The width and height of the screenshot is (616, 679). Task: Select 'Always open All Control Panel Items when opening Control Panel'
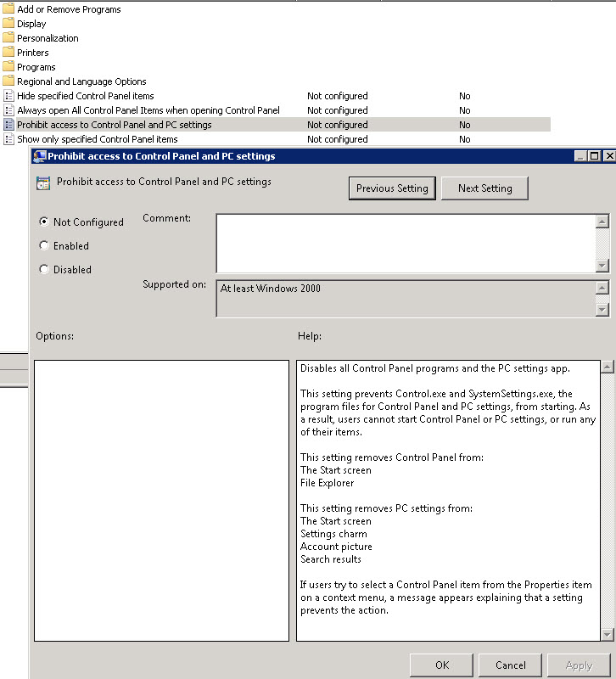(x=148, y=110)
